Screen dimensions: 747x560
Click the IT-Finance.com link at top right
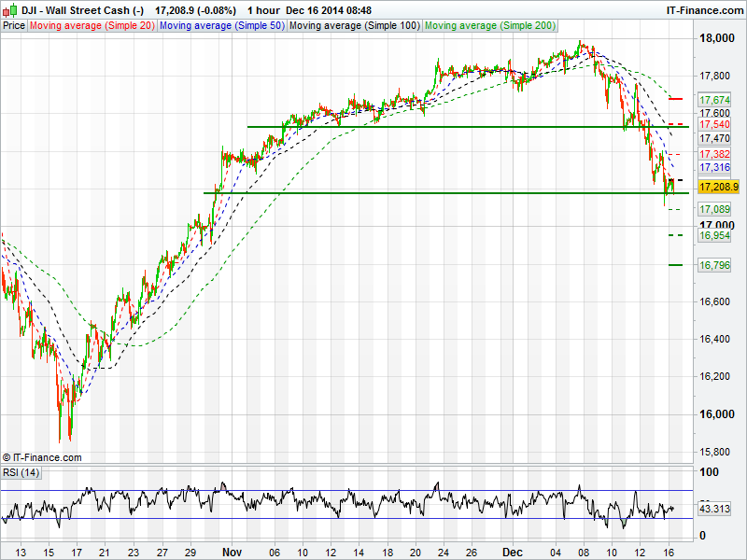[704, 9]
